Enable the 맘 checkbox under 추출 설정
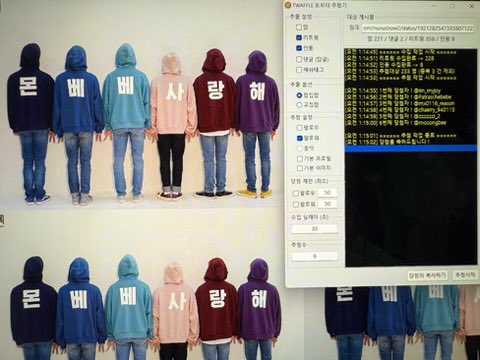The height and width of the screenshot is (360, 480). point(299,27)
